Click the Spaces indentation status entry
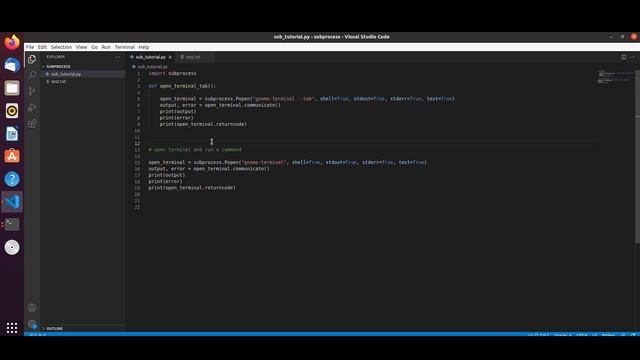 [563, 335]
